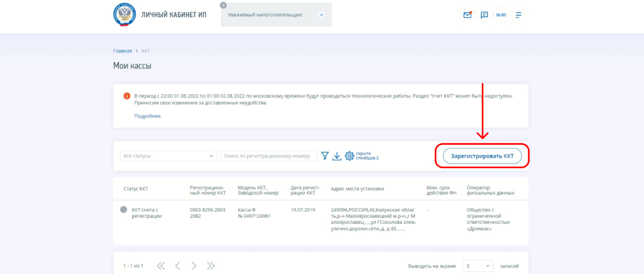
Task: Expand the Уважаемый налогоплательщик dropdown
Action: pyautogui.click(x=321, y=15)
